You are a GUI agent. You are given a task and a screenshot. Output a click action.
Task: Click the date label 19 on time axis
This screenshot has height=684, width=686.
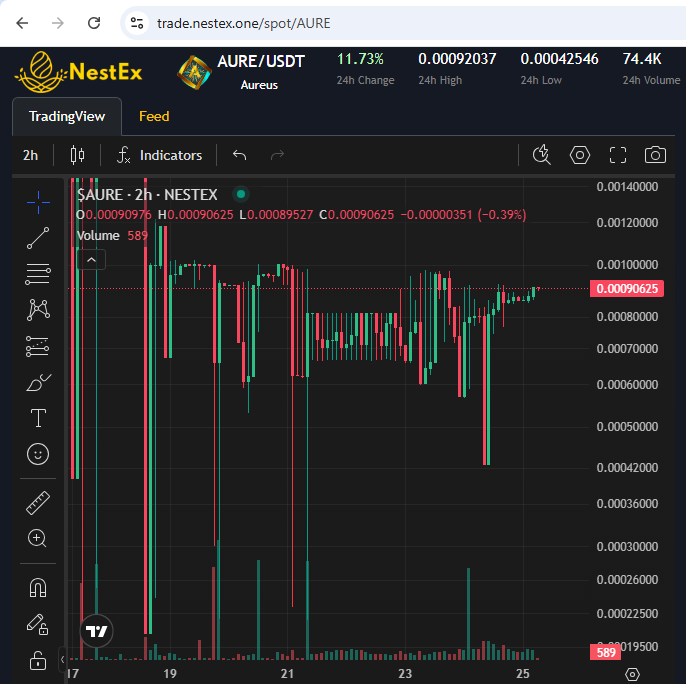click(170, 673)
